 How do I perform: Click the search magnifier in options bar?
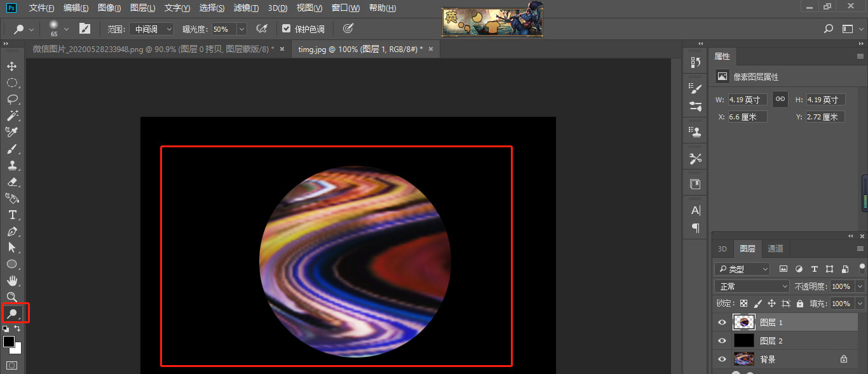[829, 29]
